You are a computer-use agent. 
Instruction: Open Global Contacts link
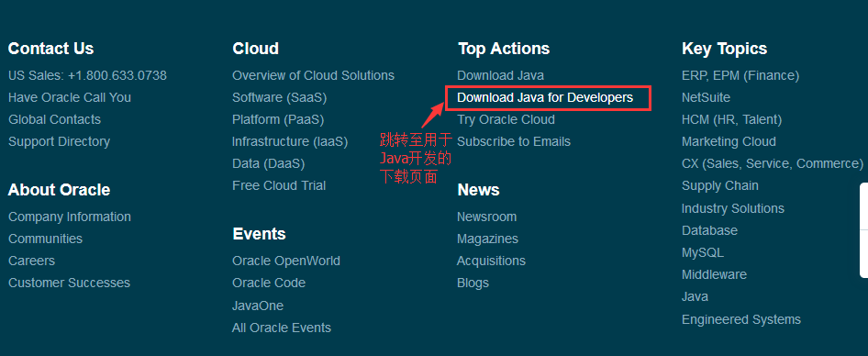coord(54,119)
